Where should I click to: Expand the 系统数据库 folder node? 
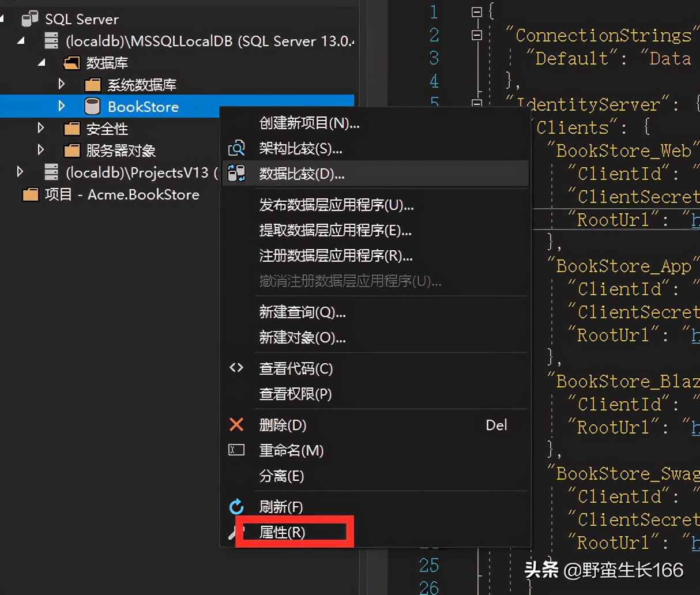click(62, 85)
